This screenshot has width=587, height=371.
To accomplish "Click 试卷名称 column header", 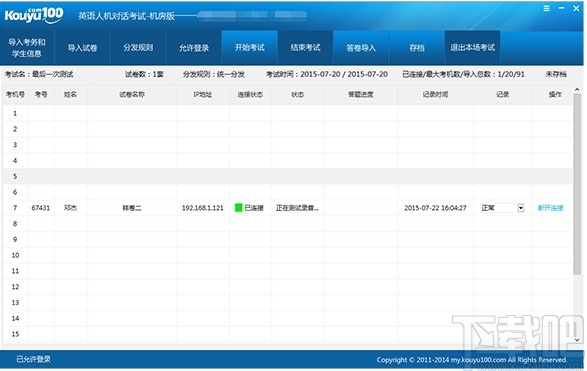I will coord(132,94).
